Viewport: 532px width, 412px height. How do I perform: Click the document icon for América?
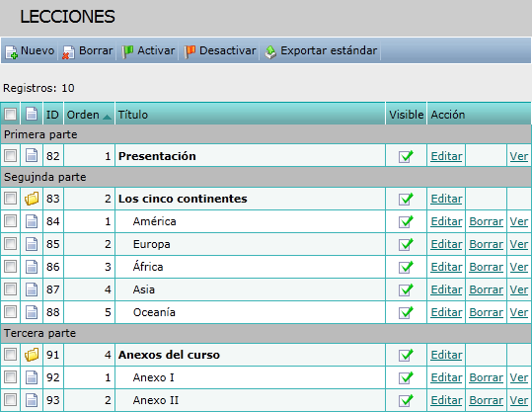coord(32,221)
